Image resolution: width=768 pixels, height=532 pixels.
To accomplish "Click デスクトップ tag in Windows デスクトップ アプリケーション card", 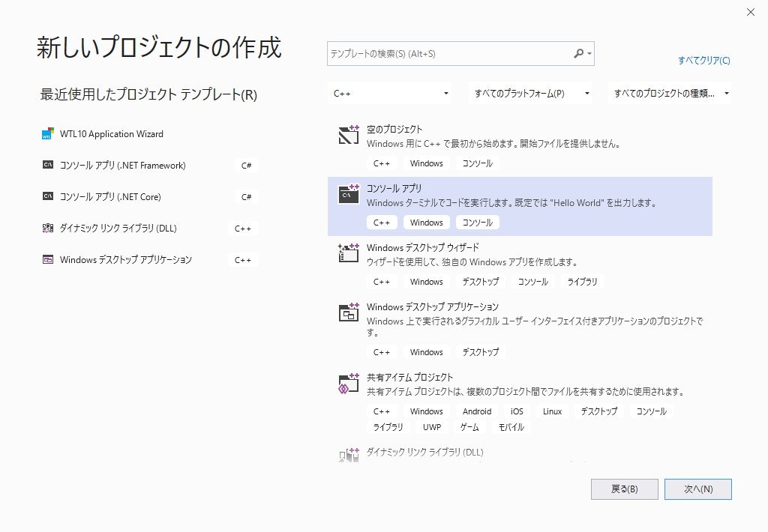I will (481, 352).
